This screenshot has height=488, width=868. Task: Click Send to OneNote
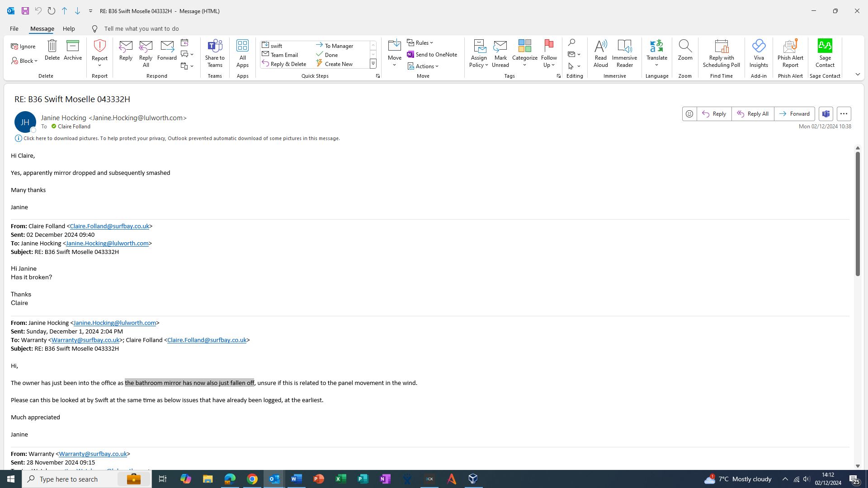[x=432, y=54]
